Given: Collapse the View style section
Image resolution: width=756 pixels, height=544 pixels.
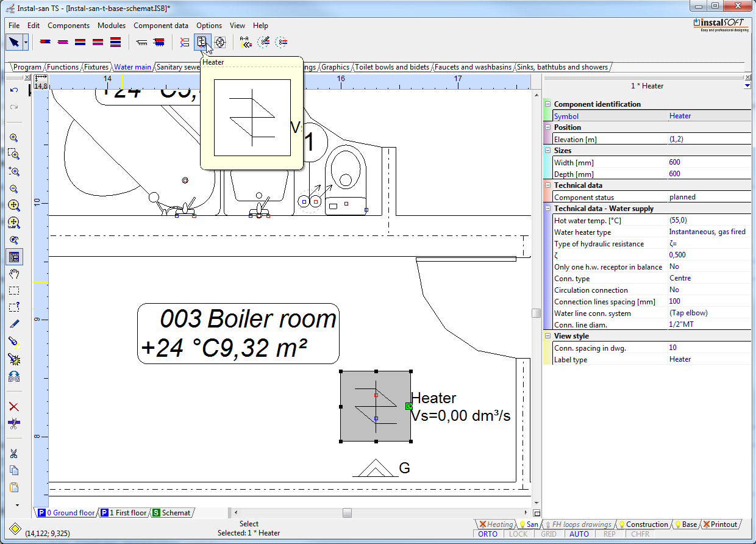Looking at the screenshot, I should (x=547, y=336).
